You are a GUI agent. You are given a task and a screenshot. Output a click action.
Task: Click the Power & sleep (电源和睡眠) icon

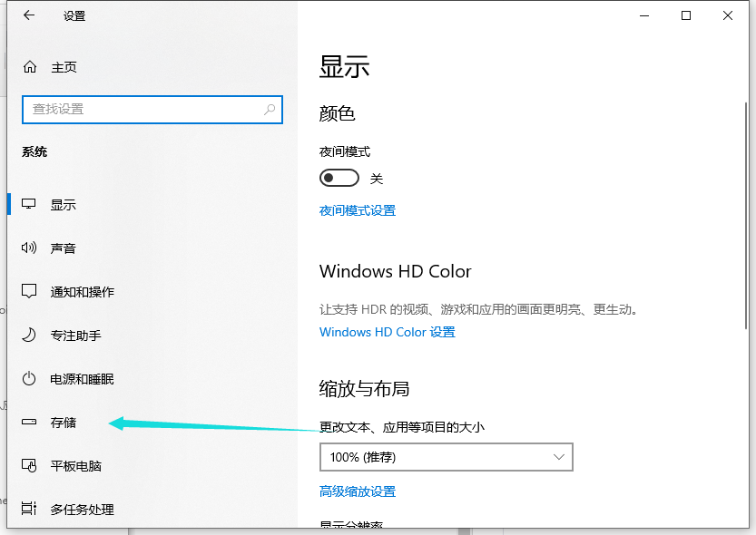pyautogui.click(x=30, y=379)
